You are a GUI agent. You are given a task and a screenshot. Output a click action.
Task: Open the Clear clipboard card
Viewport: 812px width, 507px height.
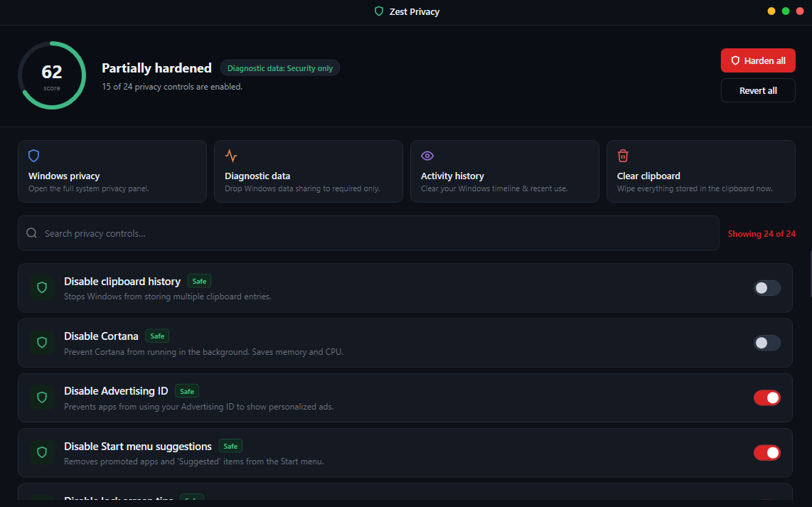coord(701,171)
